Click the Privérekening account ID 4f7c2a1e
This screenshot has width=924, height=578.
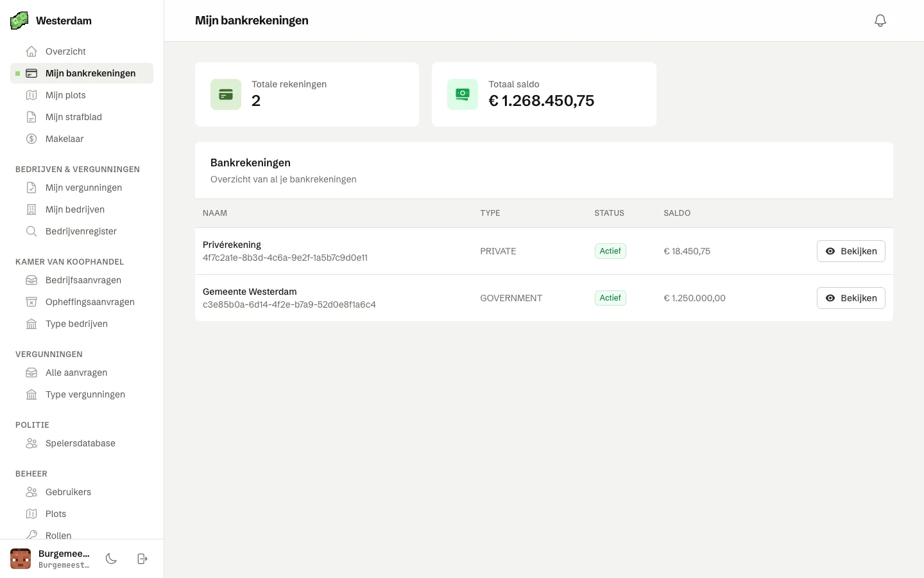[285, 258]
